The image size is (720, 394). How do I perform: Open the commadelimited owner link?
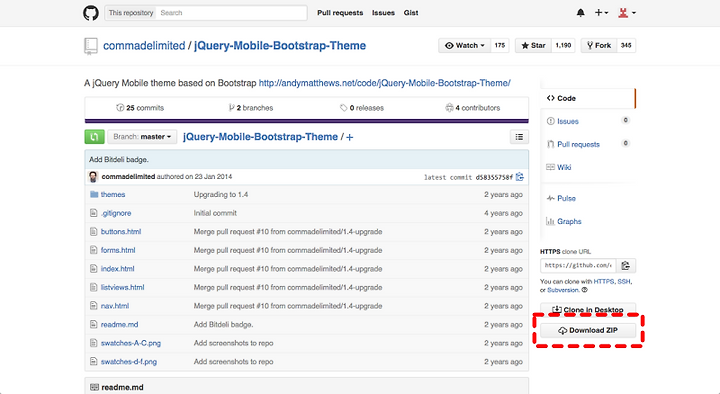click(x=144, y=45)
